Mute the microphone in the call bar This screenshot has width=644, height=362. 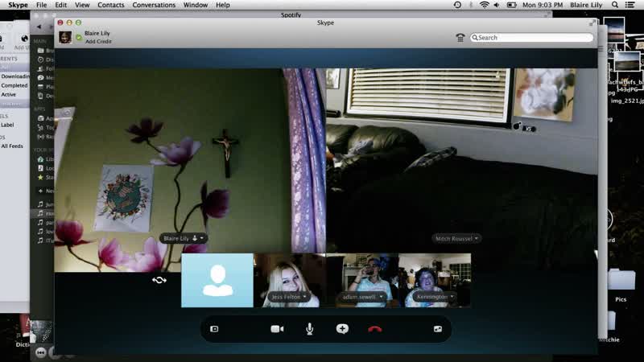310,329
